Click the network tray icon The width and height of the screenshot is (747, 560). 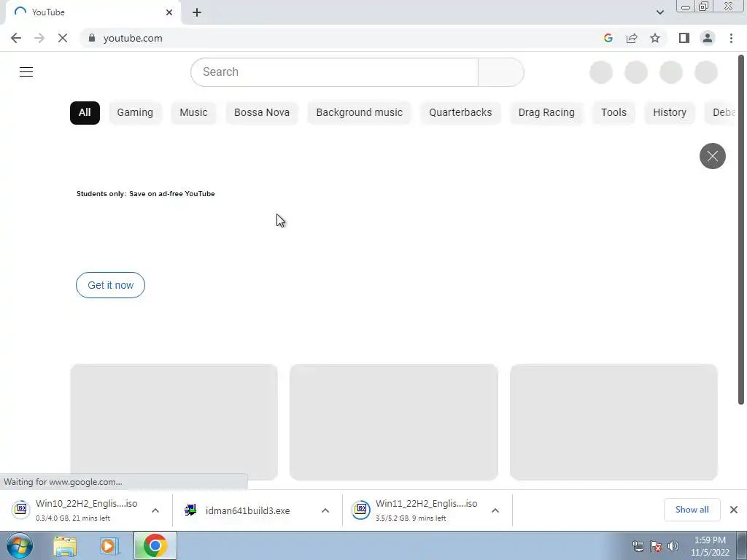click(638, 546)
